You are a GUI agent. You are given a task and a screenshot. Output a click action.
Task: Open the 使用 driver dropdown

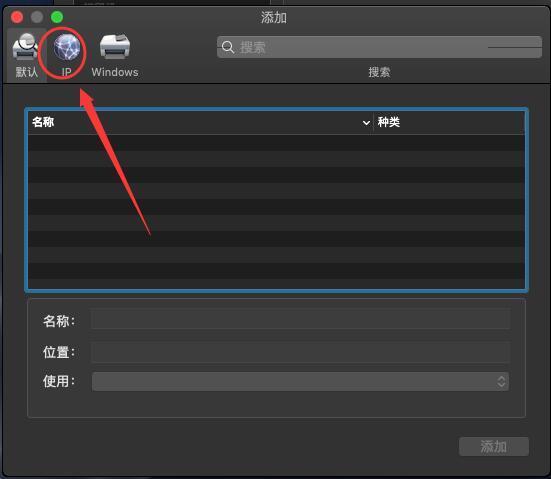pyautogui.click(x=300, y=382)
